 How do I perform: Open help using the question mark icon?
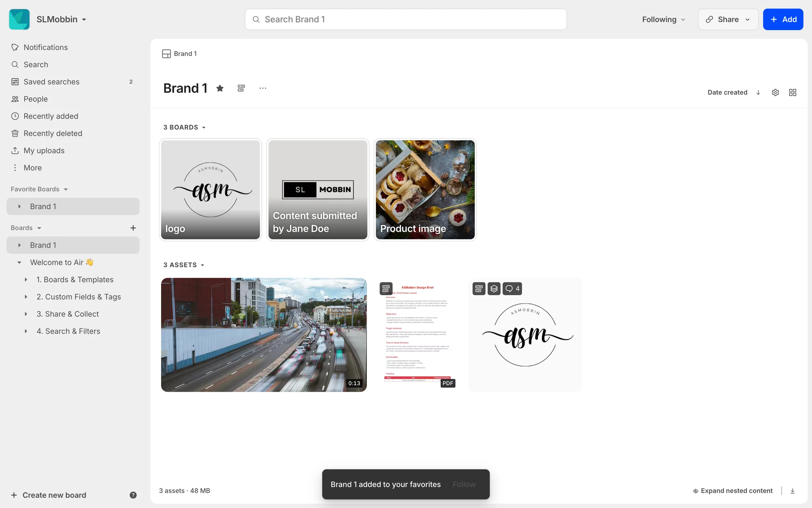[x=133, y=495]
